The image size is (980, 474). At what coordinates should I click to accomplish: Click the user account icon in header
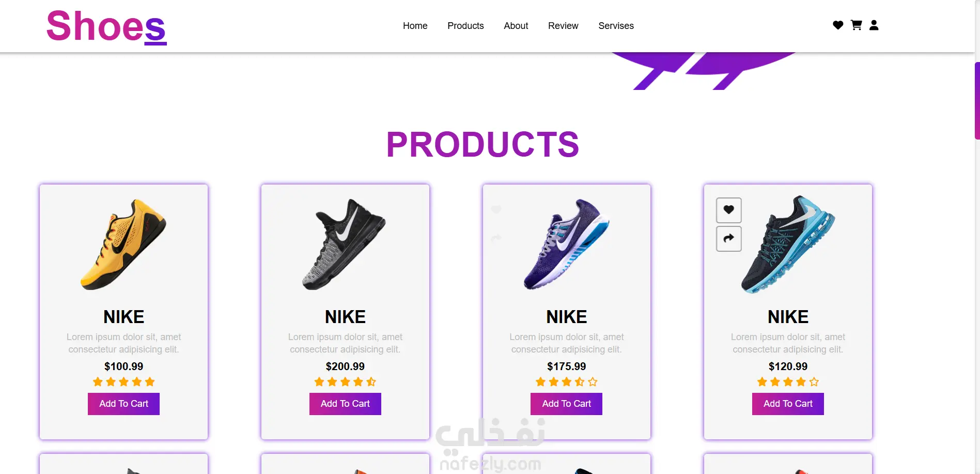pos(874,25)
